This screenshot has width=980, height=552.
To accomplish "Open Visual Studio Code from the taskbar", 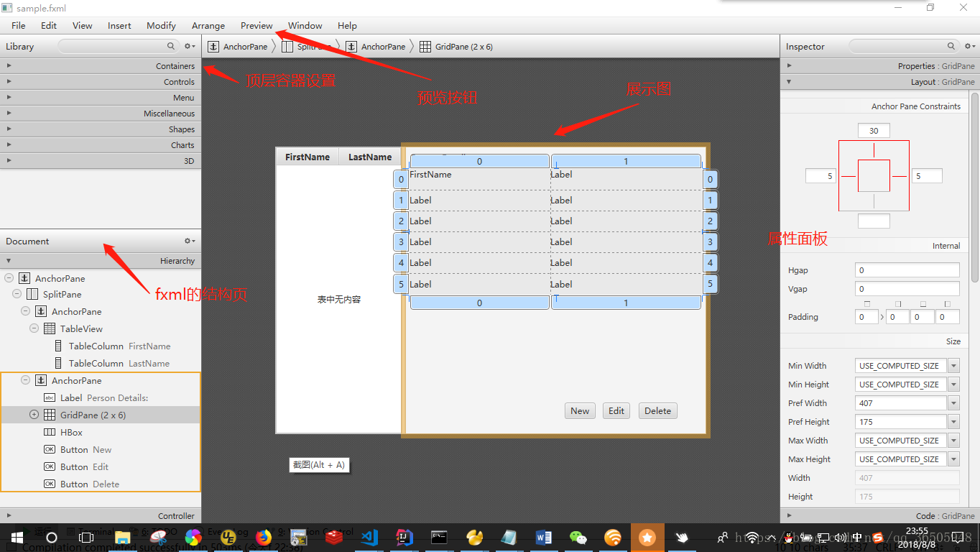I will coord(369,537).
